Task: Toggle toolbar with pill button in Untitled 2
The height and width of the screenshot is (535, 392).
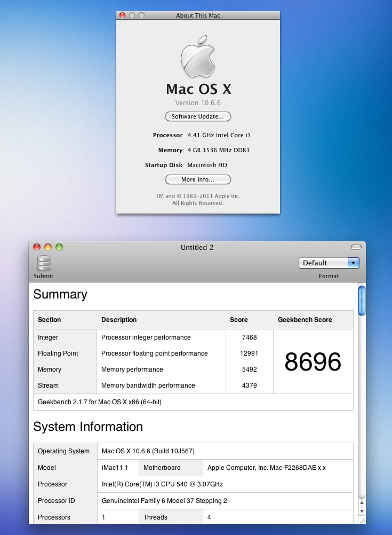Action: [x=356, y=247]
